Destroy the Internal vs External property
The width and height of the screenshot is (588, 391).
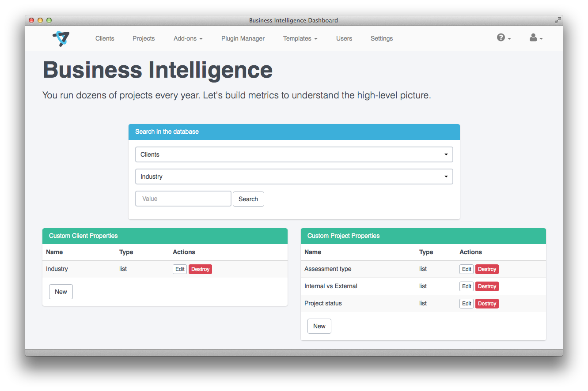point(487,286)
